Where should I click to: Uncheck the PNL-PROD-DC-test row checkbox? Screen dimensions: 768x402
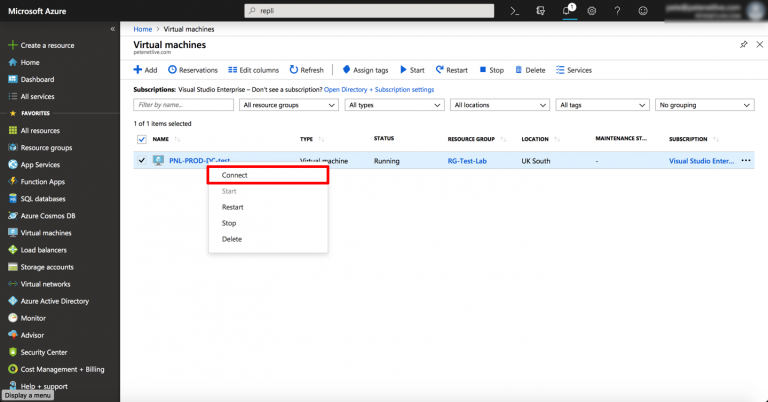pyautogui.click(x=142, y=160)
